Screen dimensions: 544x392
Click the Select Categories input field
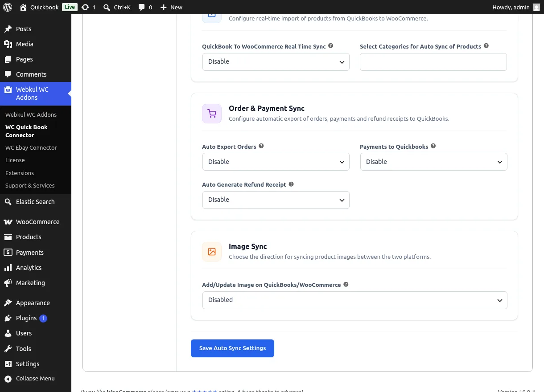pos(433,62)
